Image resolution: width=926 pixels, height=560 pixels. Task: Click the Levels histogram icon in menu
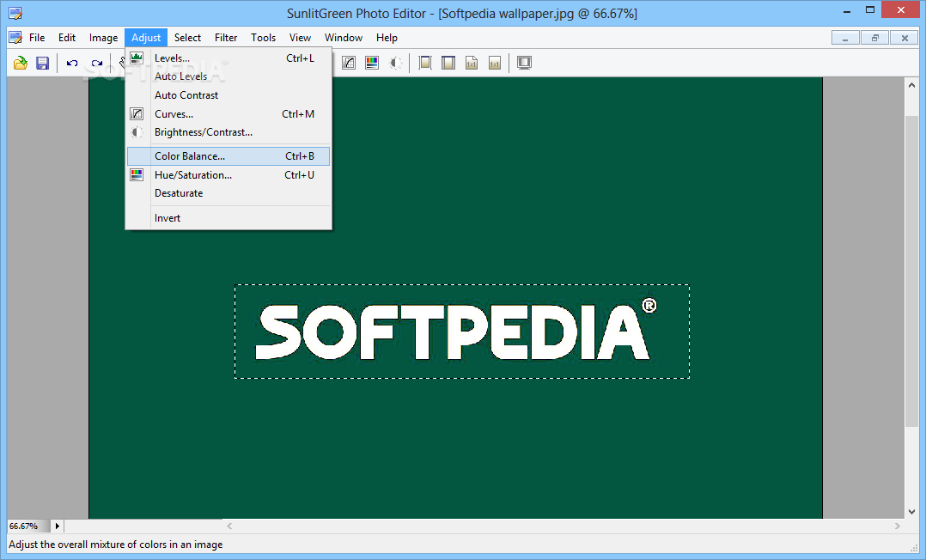pyautogui.click(x=137, y=58)
